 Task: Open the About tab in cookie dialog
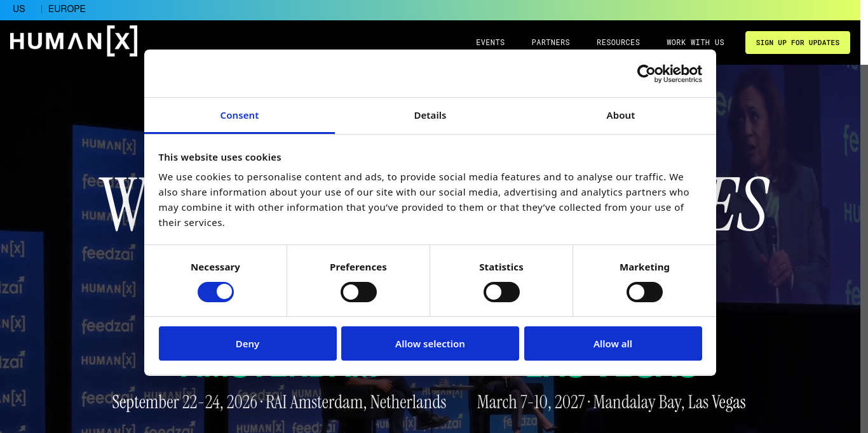click(x=621, y=116)
